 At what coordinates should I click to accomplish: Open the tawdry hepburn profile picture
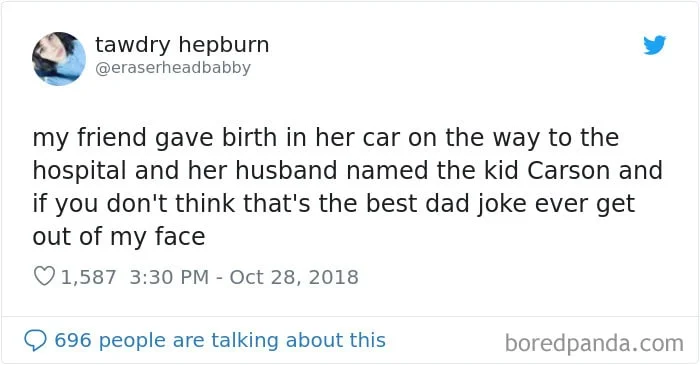(x=59, y=58)
